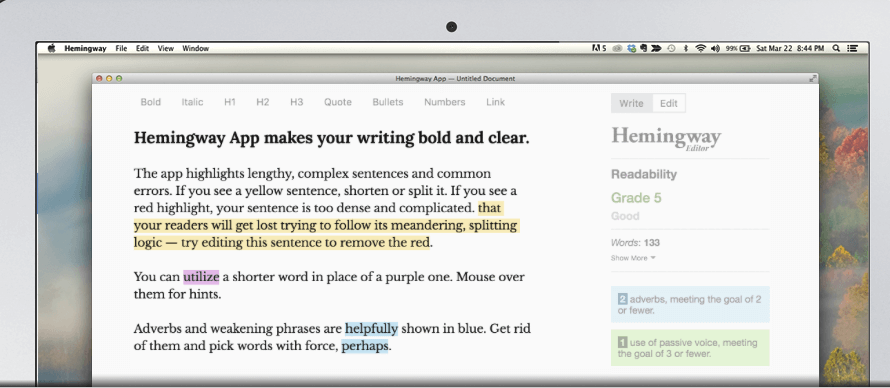Click the Hemingway window's green zoom button
Screen dimensions: 890x388
(119, 79)
